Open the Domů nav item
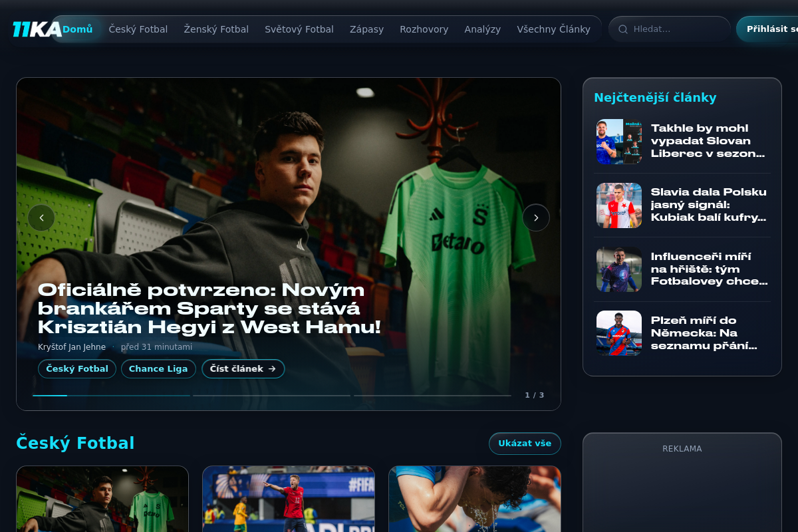This screenshot has width=798, height=532. (77, 29)
